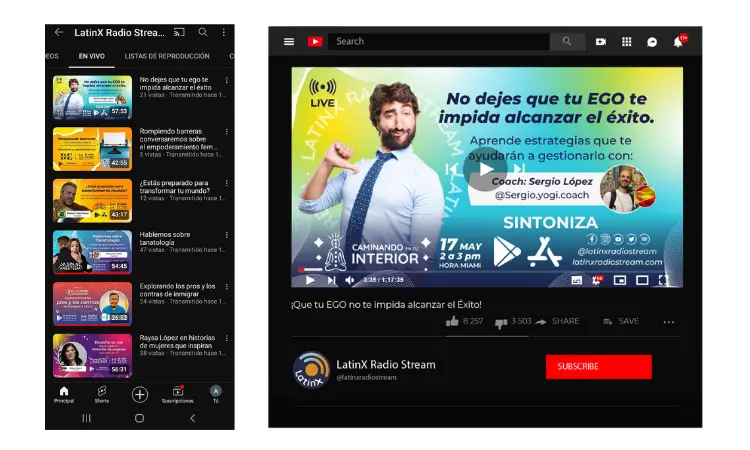The image size is (750, 450).
Task: Click the large center play overlay button
Action: pyautogui.click(x=485, y=169)
